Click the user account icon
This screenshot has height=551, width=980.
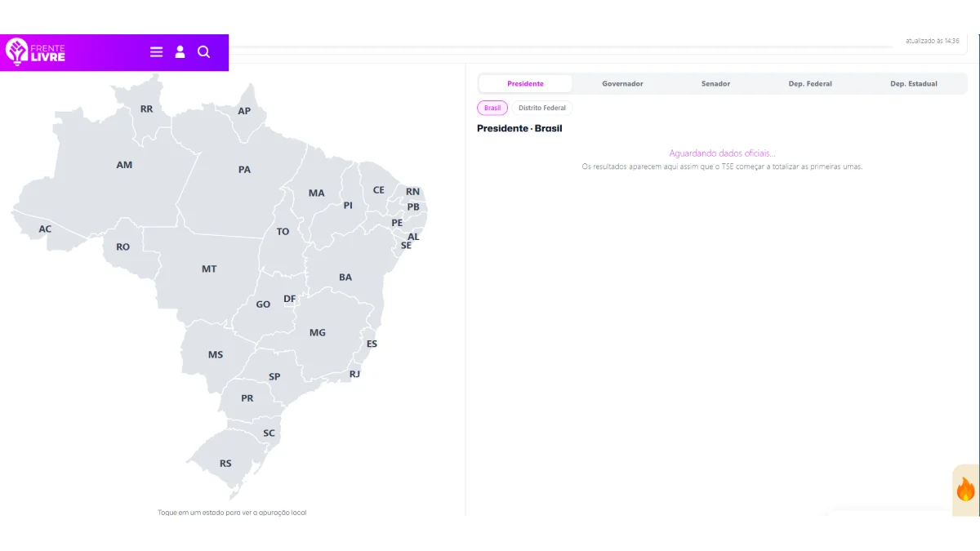click(x=180, y=52)
